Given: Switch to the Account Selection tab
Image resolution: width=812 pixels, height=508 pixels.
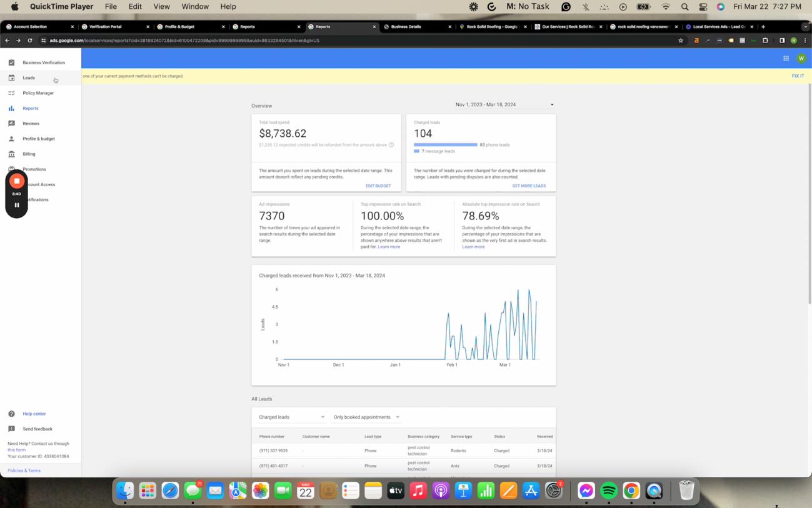Looking at the screenshot, I should [39, 27].
